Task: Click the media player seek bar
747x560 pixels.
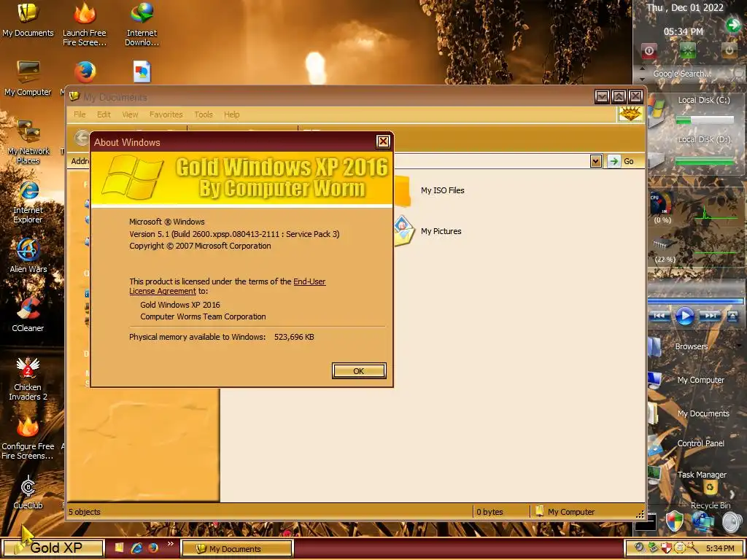Action: click(695, 301)
